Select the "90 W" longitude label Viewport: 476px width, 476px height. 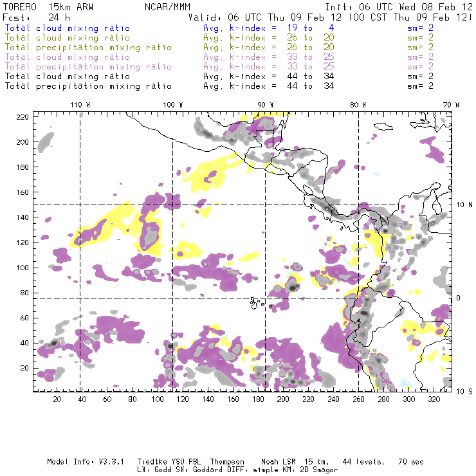coord(265,105)
